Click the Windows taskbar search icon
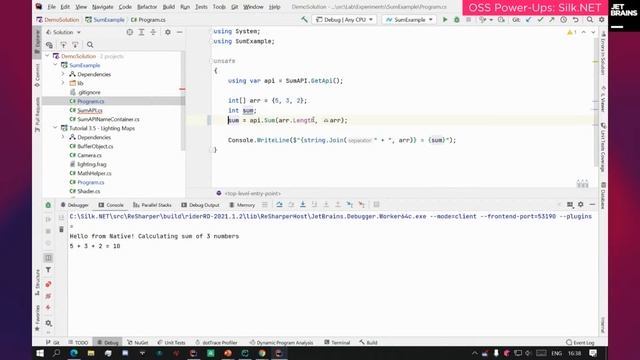Screen dimensions: 640x360 click(57, 353)
